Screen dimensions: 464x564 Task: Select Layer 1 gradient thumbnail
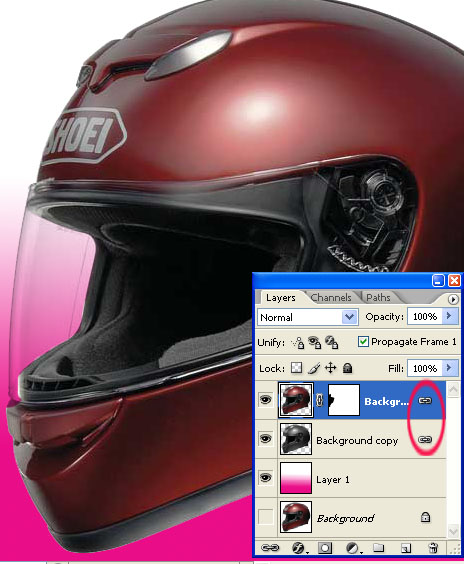[296, 478]
